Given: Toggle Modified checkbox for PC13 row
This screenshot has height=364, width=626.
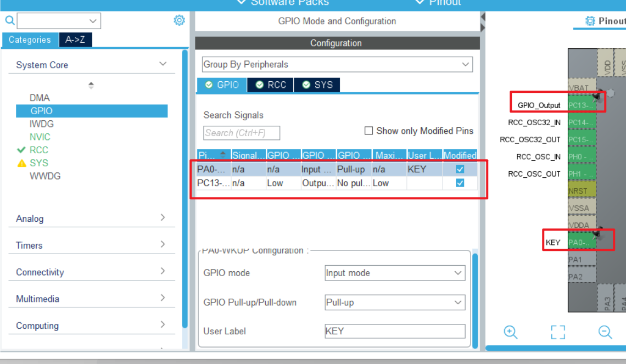Looking at the screenshot, I should (460, 183).
